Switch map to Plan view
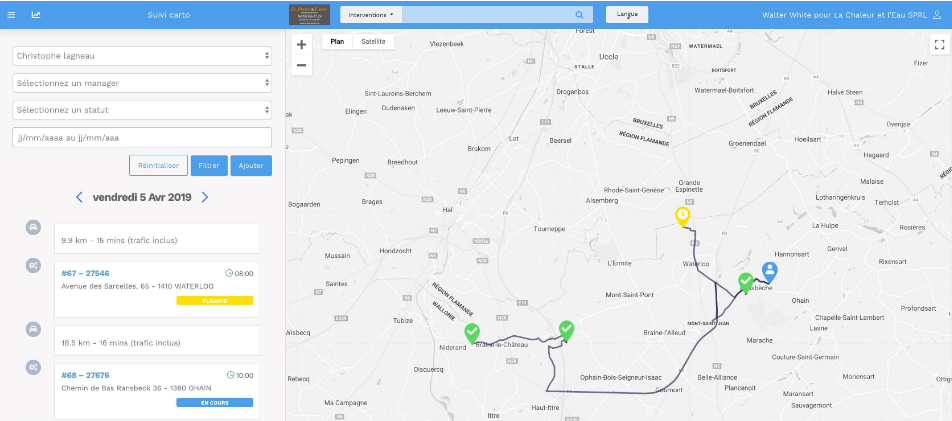The image size is (952, 421). 337,41
